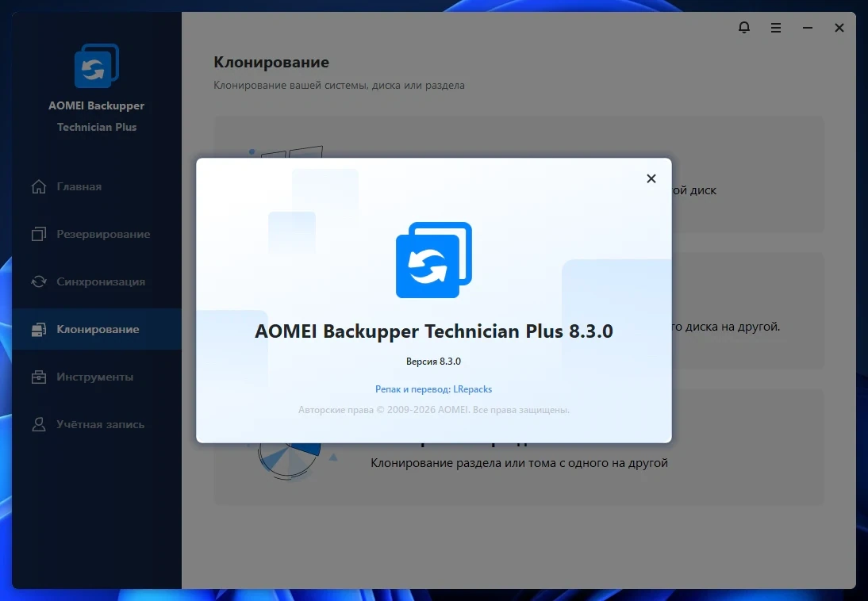Click the sidebar's AOMEI Backupper product name
Viewport: 868px width, 601px height.
pos(96,105)
